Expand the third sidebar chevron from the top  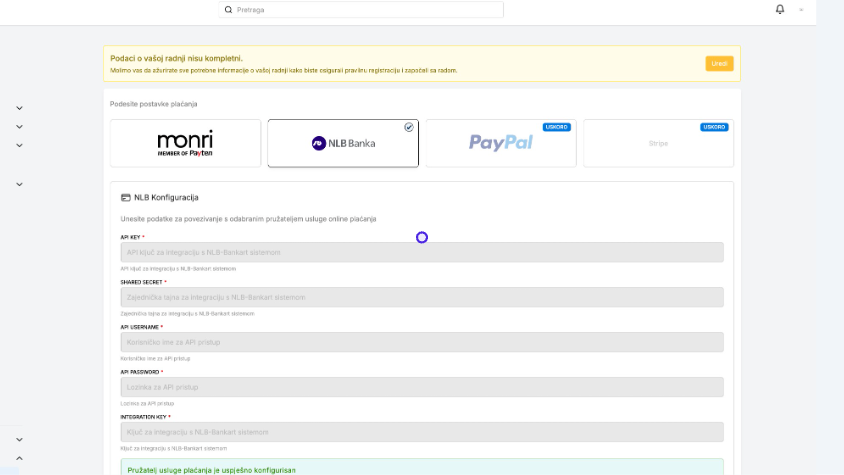pyautogui.click(x=19, y=145)
